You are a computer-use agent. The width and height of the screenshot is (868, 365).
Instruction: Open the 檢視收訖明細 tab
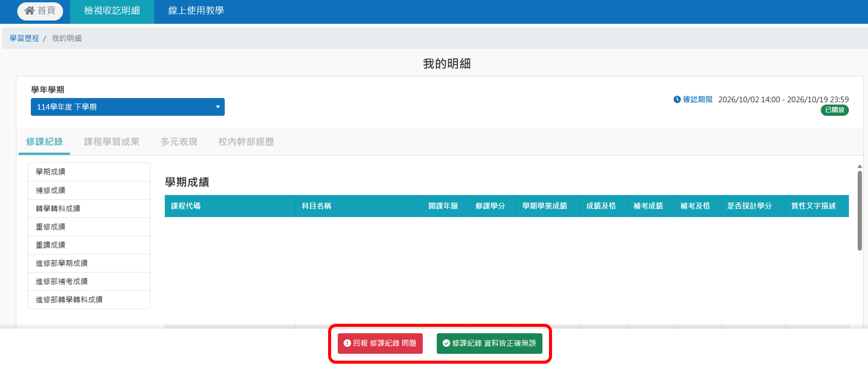(x=112, y=11)
